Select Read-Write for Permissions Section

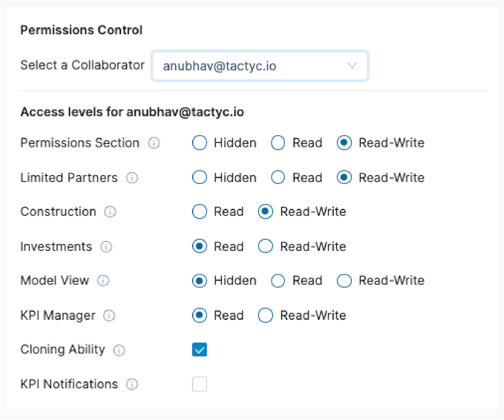coord(344,143)
